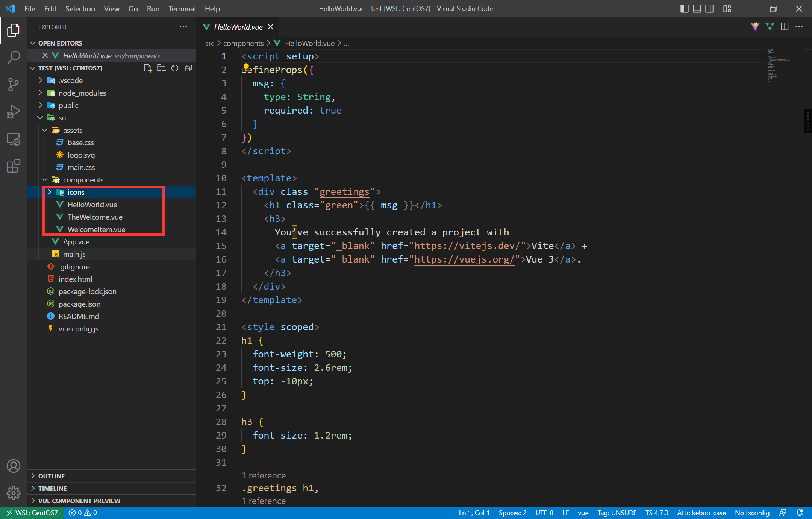Collapse the TEST [WSL: CENTOS7] folder section
The width and height of the screenshot is (812, 519).
click(x=33, y=68)
